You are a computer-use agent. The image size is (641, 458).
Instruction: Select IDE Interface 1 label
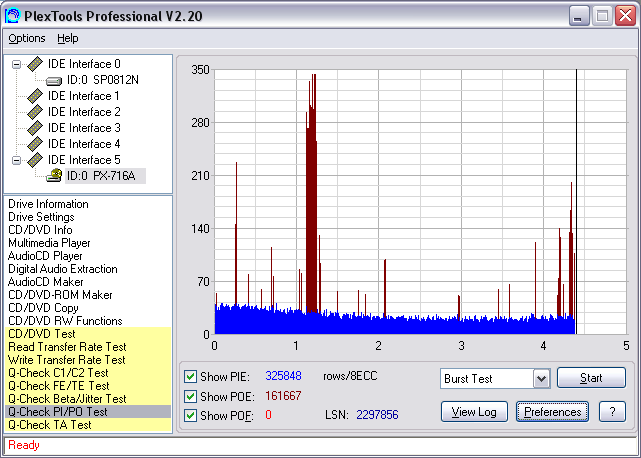tap(84, 96)
